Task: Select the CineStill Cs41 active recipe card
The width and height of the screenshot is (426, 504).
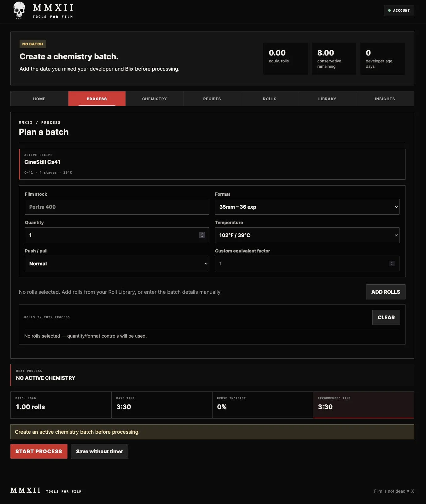Action: click(212, 164)
